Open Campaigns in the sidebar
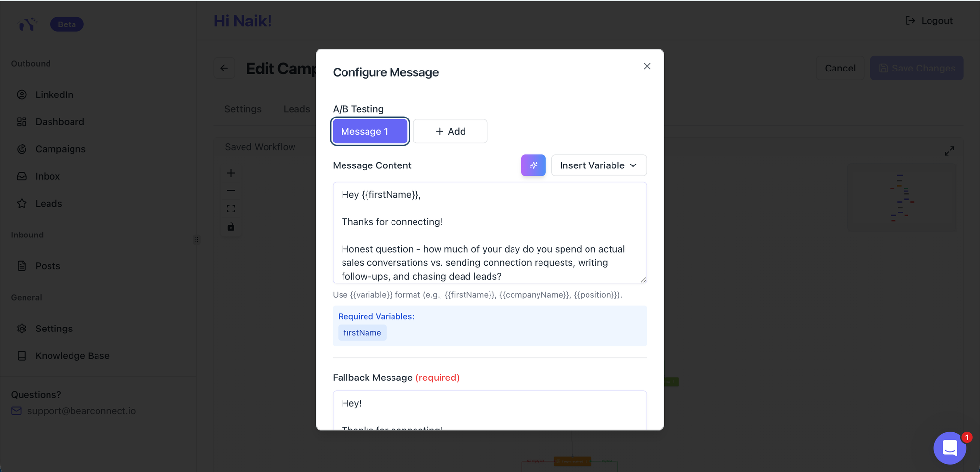This screenshot has width=980, height=472. pos(60,149)
